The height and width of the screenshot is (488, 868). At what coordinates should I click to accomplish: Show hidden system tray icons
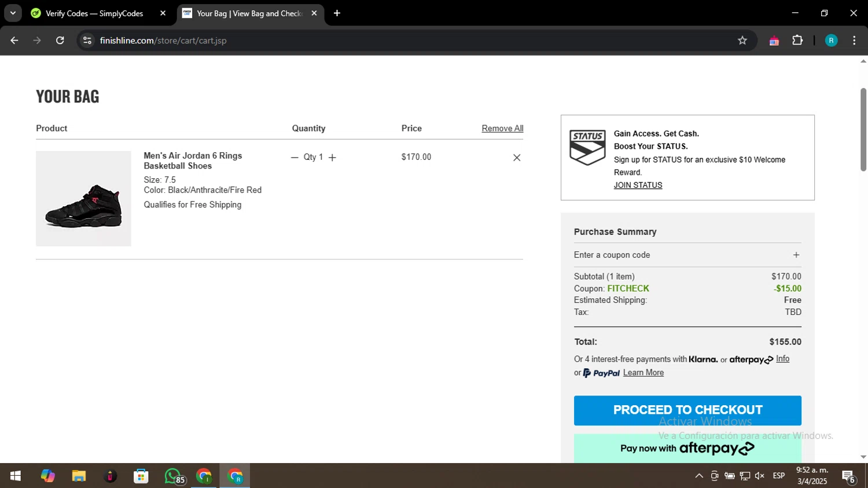[699, 476]
